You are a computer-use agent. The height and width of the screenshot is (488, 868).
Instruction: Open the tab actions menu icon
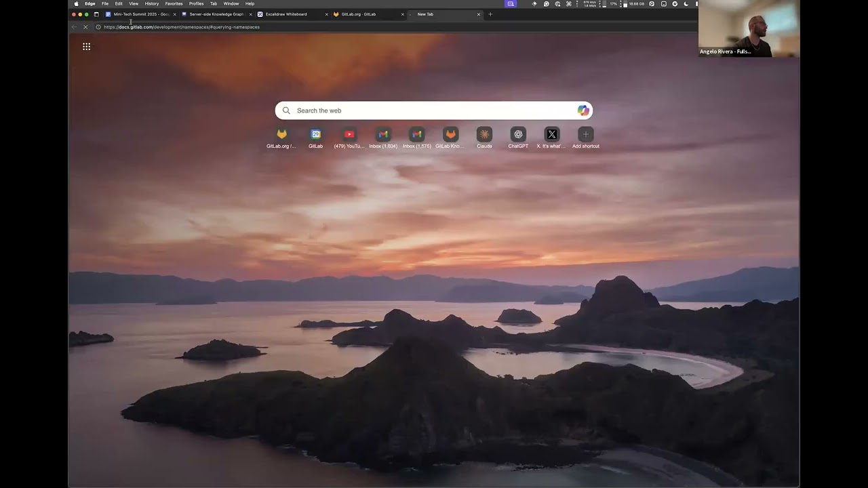pyautogui.click(x=96, y=14)
